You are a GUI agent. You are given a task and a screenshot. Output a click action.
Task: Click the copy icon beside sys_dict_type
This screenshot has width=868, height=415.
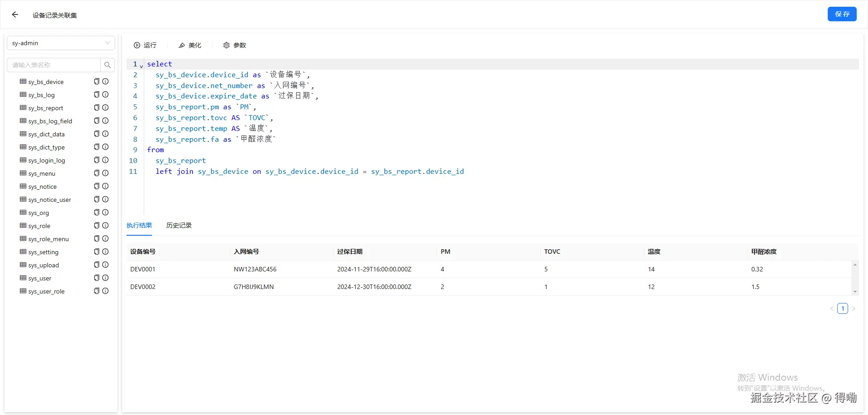coord(96,147)
